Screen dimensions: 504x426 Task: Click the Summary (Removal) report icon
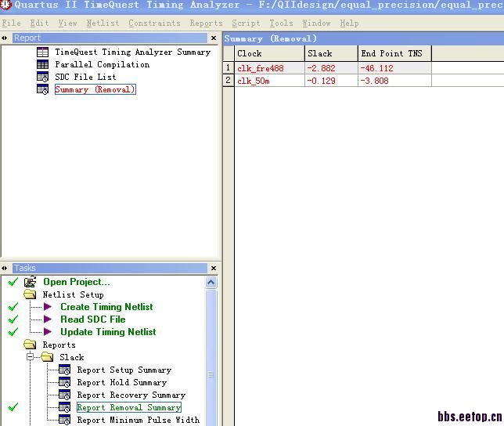[42, 89]
